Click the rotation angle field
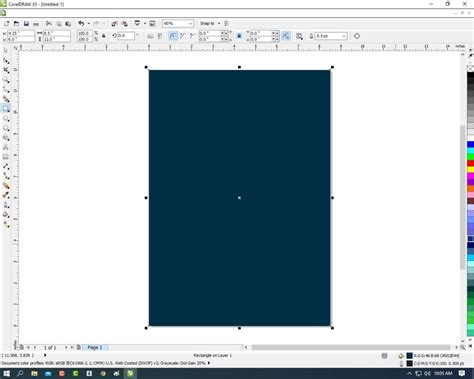The image size is (474, 379). (126, 36)
